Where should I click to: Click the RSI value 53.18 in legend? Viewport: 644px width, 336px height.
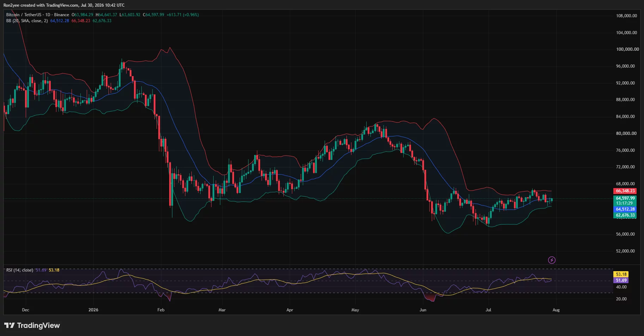point(54,270)
